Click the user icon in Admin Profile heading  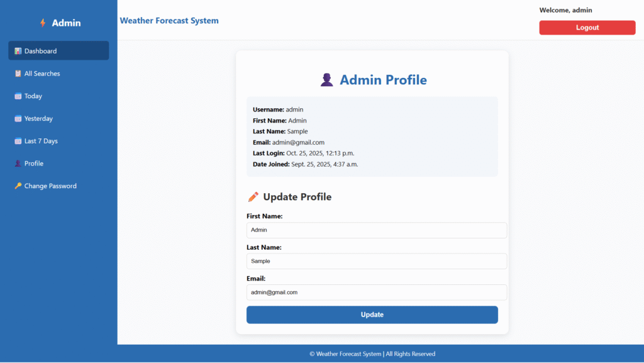pyautogui.click(x=326, y=80)
